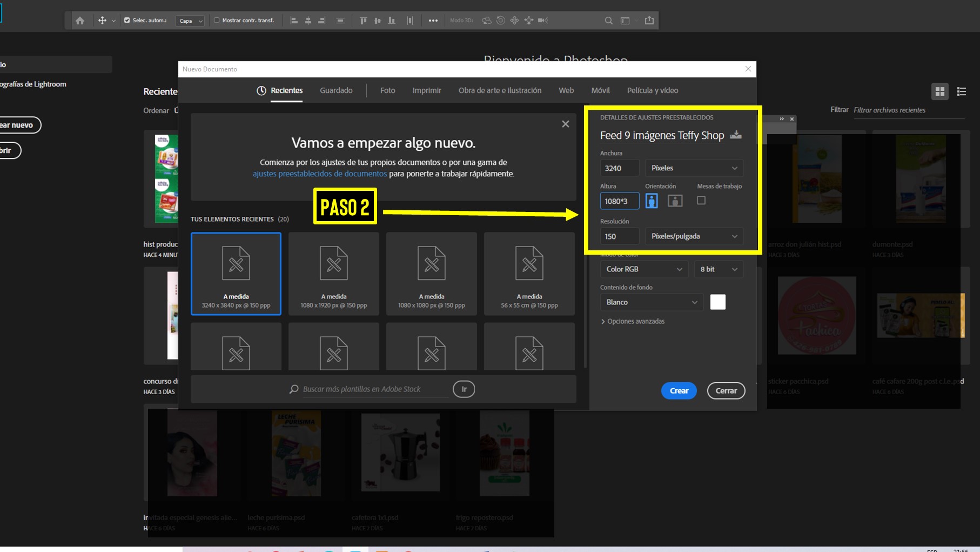Viewport: 980px width, 552px height.
Task: Distribute vertically icon in options bar
Action: tap(340, 21)
